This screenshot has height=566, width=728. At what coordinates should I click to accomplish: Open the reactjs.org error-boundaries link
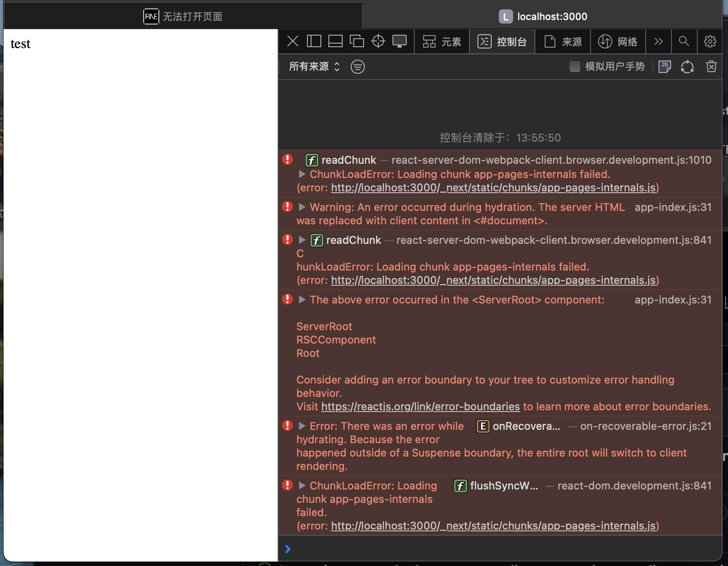421,406
